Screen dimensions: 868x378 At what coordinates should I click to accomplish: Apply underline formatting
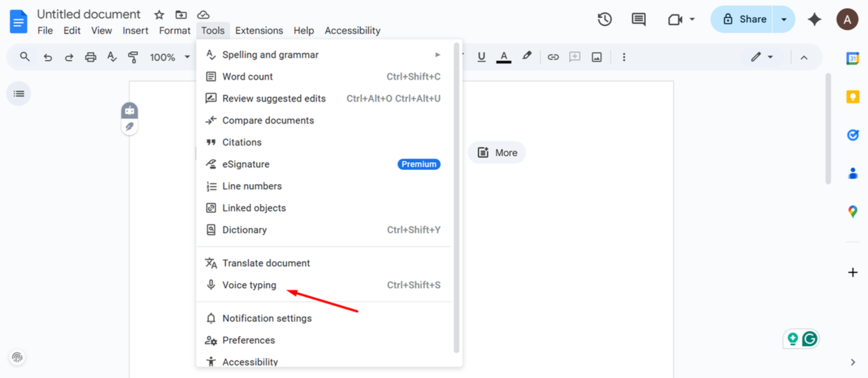click(481, 57)
